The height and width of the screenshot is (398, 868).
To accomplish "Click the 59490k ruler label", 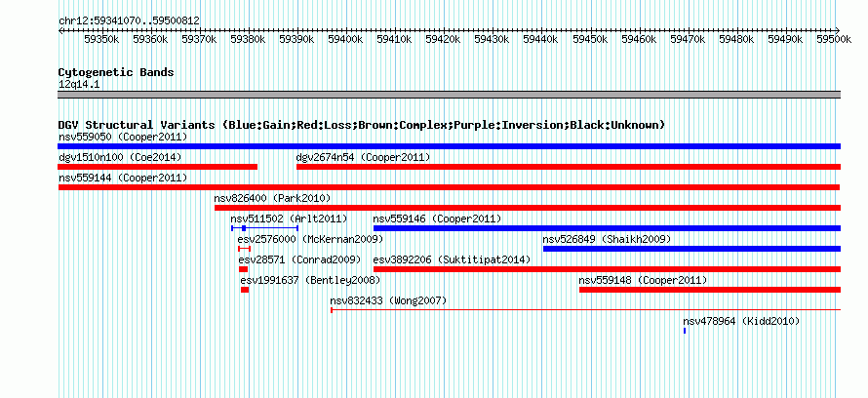I will (785, 39).
